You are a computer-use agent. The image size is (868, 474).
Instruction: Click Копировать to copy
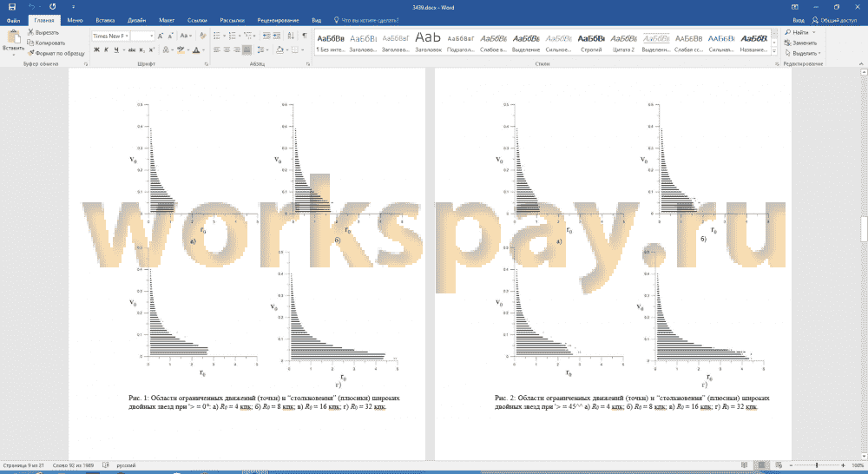click(47, 43)
